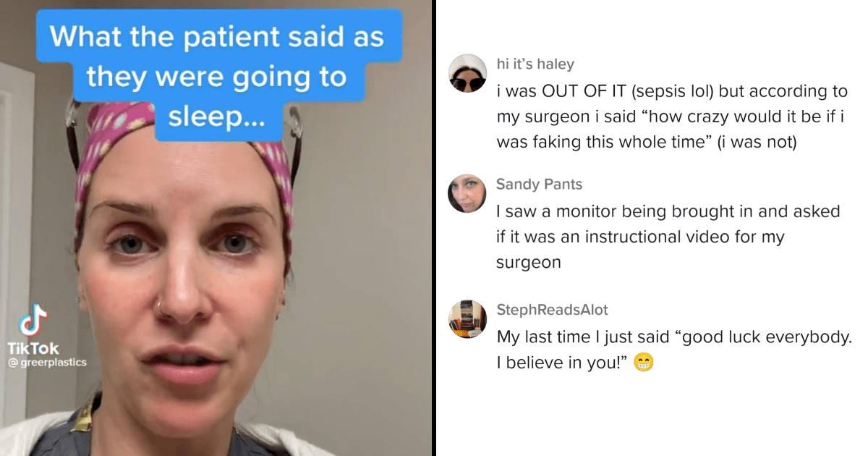868x456 pixels.
Task: Click hi it's haley's avatar
Action: pos(467,73)
